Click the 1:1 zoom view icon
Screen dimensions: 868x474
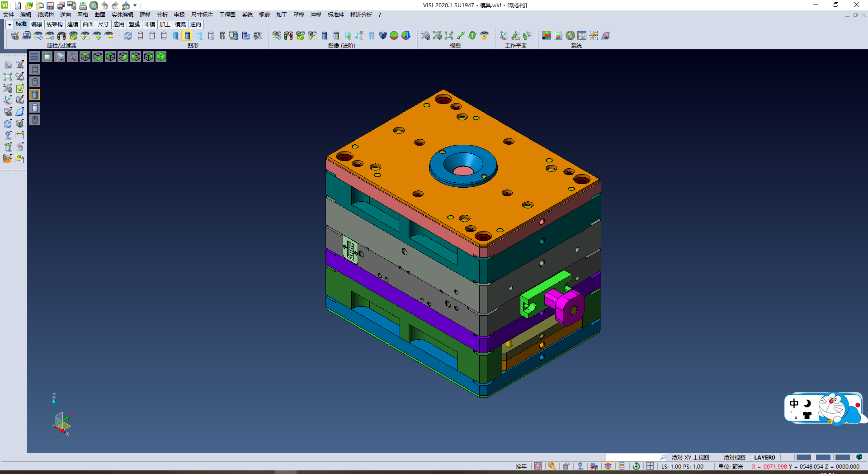(449, 35)
